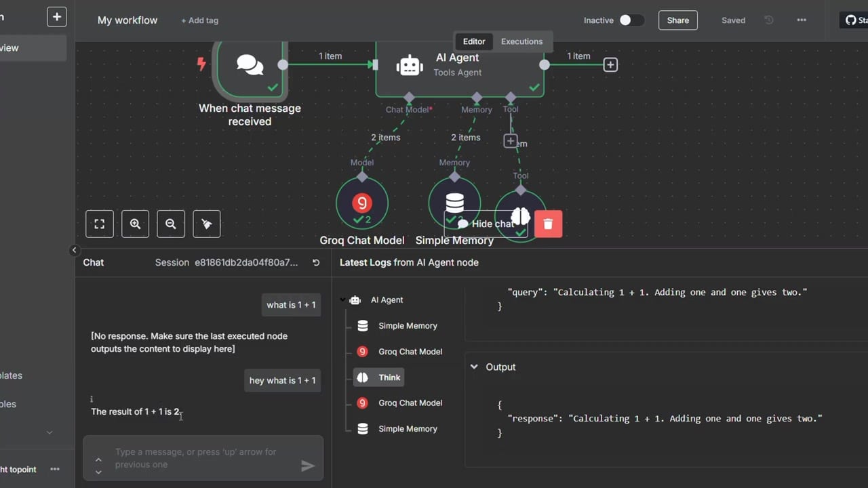Click the tidy up workflow broom button
The width and height of the screenshot is (868, 488).
(207, 224)
